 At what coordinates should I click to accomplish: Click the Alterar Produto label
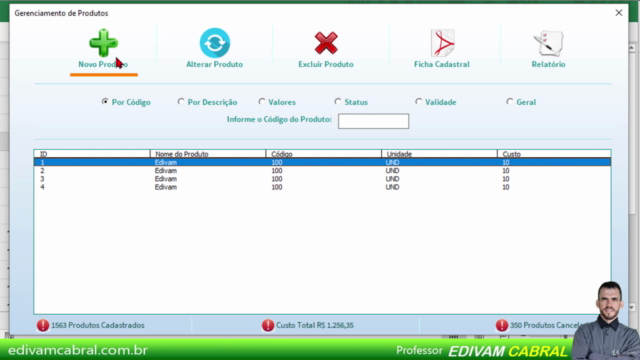214,64
